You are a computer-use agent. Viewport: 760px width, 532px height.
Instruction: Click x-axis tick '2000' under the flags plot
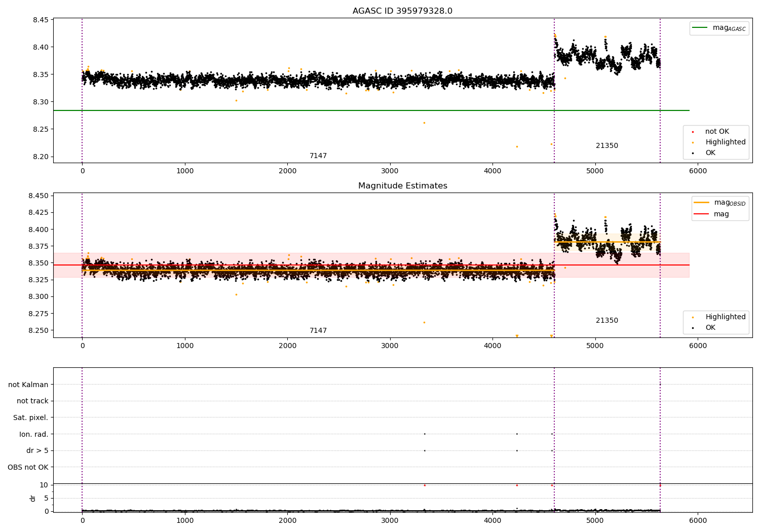pyautogui.click(x=287, y=521)
